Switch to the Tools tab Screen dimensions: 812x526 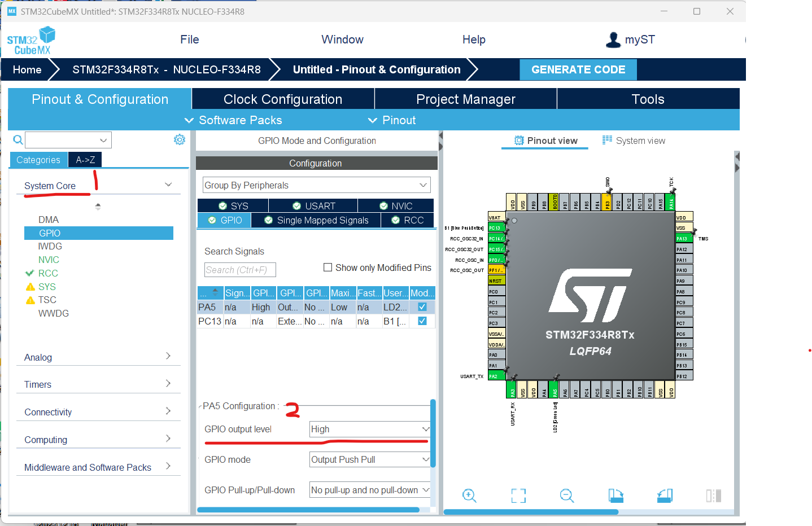648,99
